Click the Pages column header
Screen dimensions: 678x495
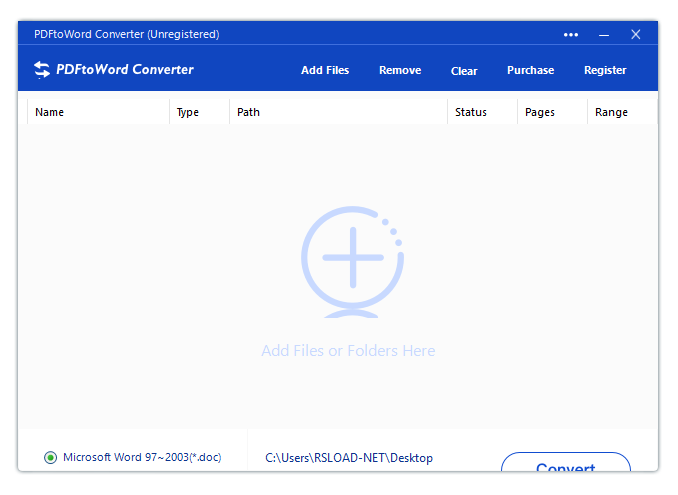553,112
